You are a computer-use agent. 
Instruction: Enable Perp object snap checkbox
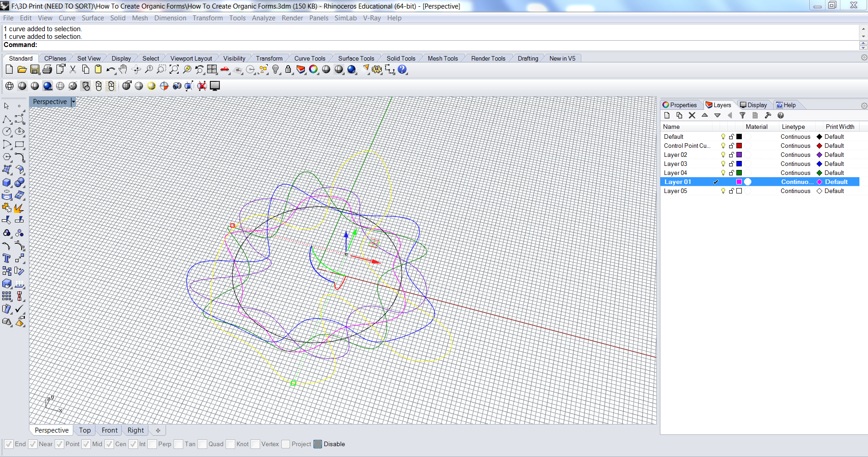pos(152,444)
